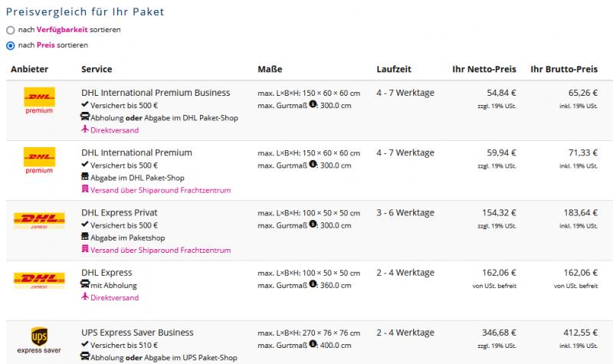Open Versand über Shiparound Frachtzentrum for DHL International Premium
This screenshot has width=613, height=364.
[x=161, y=190]
